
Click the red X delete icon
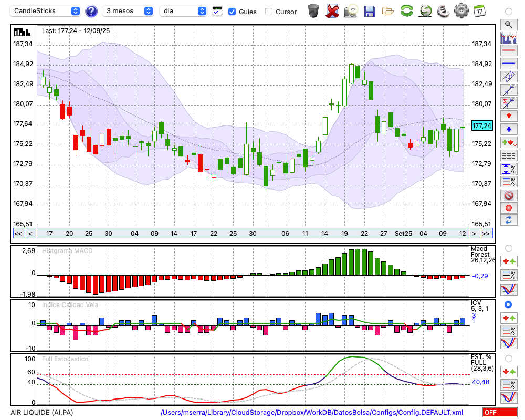click(332, 11)
